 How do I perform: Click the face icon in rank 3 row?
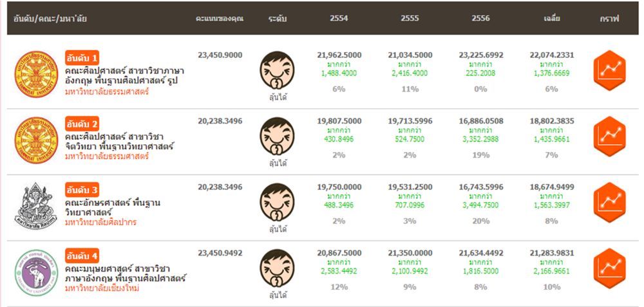278,203
